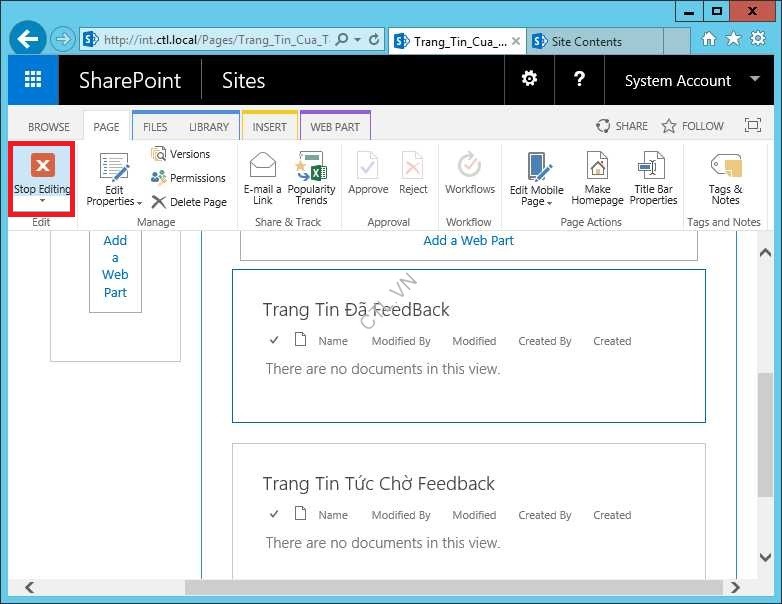Switch to the WEB PART ribbon tab
Screen dimensions: 782x604
(x=334, y=127)
